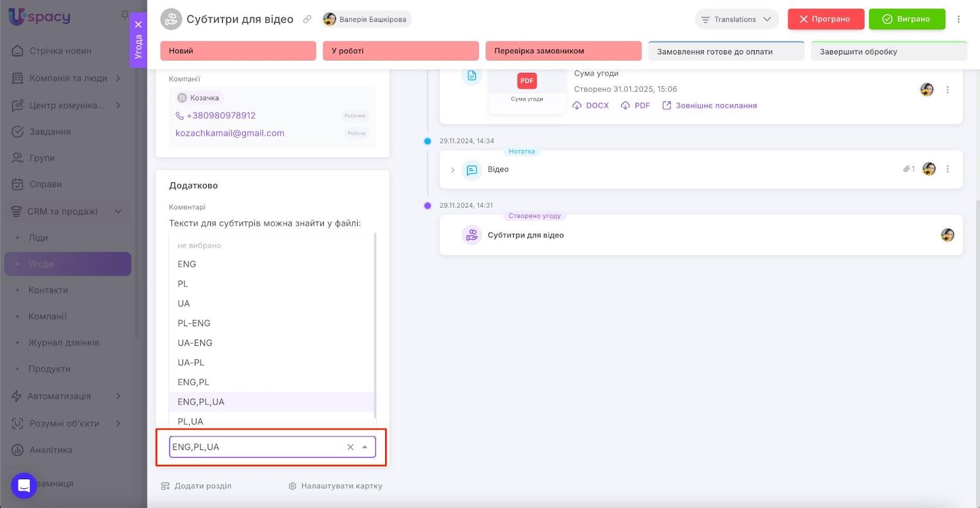The image size is (980, 508).
Task: Click avatar on Сума угоди document row
Action: click(927, 90)
